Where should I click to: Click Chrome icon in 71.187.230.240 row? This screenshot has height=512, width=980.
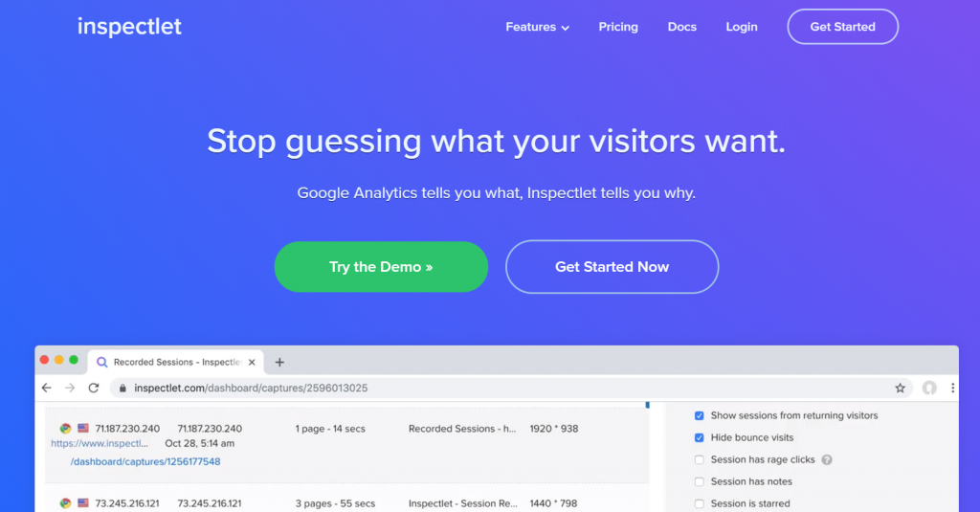click(65, 428)
